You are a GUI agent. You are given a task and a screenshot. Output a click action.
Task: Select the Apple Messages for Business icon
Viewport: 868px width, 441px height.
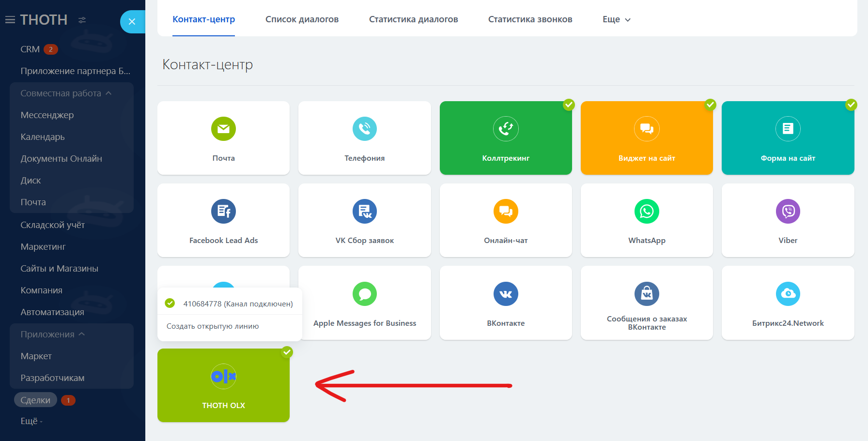pos(364,294)
